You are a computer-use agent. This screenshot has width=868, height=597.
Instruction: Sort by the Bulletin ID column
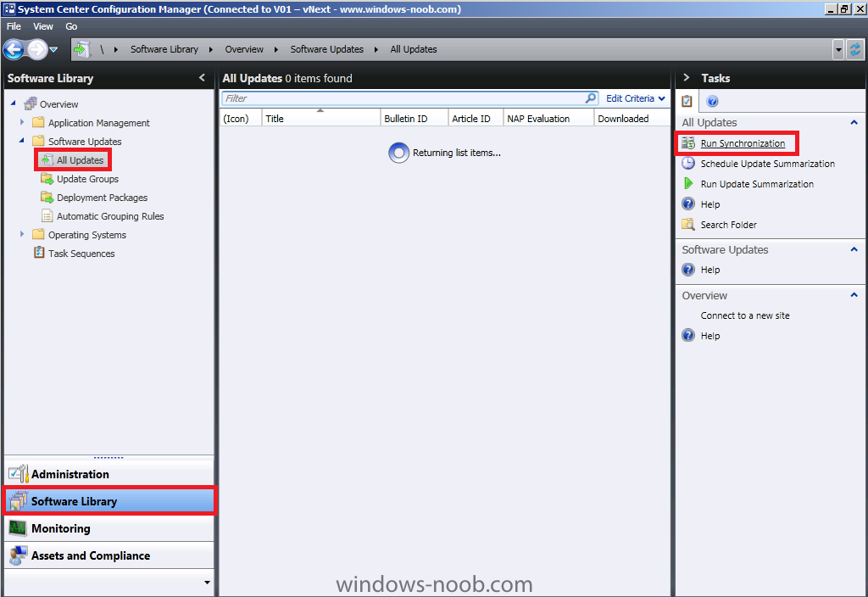point(414,119)
